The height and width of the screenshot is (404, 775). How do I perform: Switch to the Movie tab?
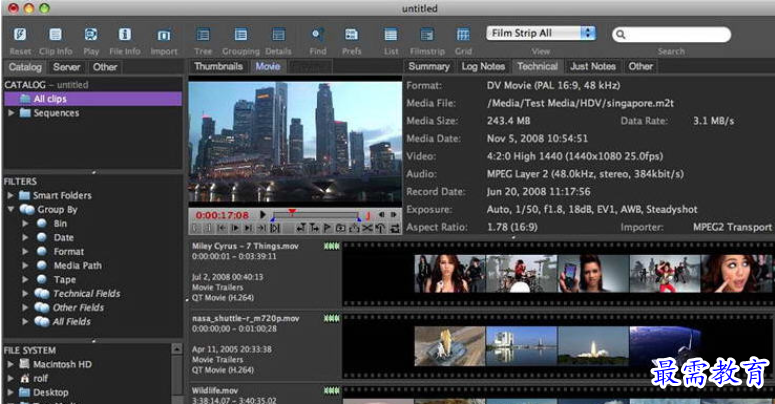pyautogui.click(x=268, y=66)
